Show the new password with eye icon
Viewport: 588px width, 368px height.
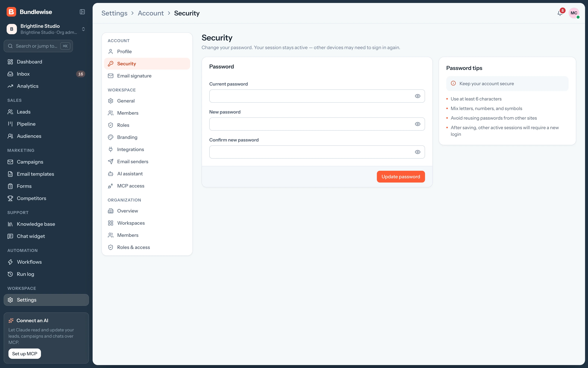[x=417, y=124]
